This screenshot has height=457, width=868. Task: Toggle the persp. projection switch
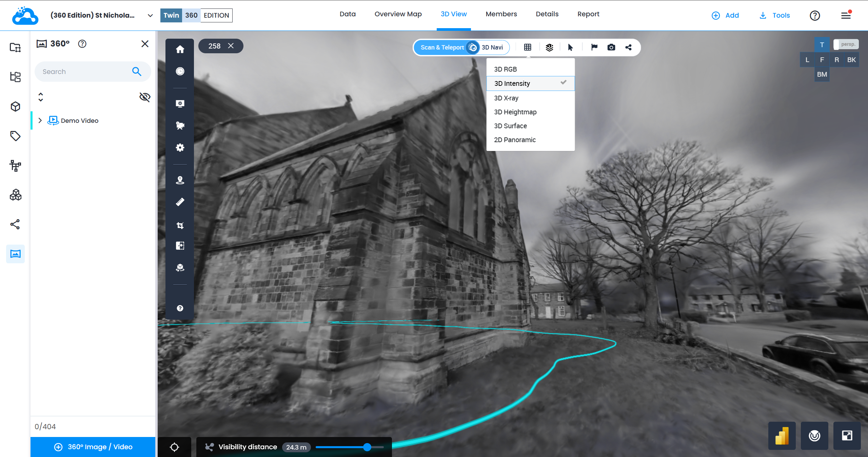846,44
